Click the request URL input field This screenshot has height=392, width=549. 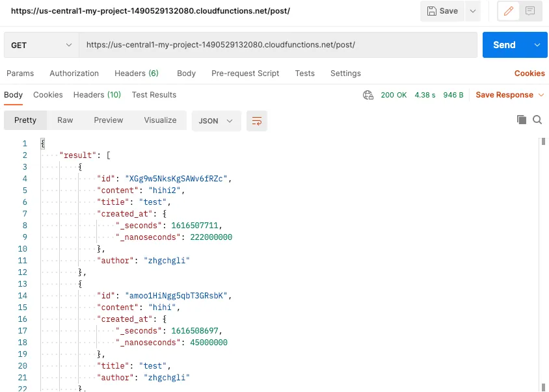coord(278,45)
